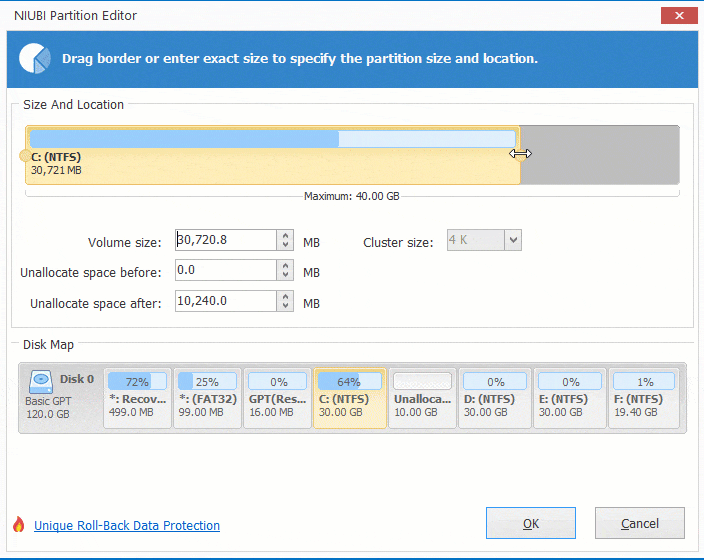Screen dimensions: 704x560
Task: Confirm with the OK button
Action: [531, 523]
